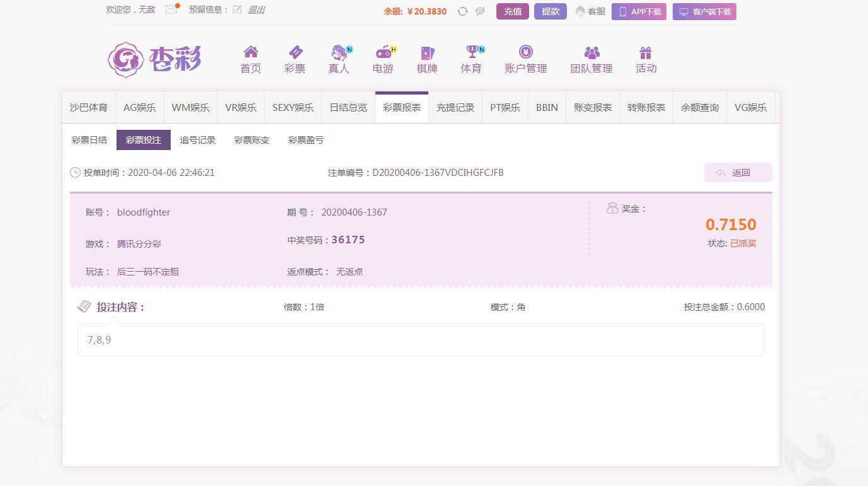Open 追号记录 sub-tab
This screenshot has width=868, height=486.
pos(198,140)
